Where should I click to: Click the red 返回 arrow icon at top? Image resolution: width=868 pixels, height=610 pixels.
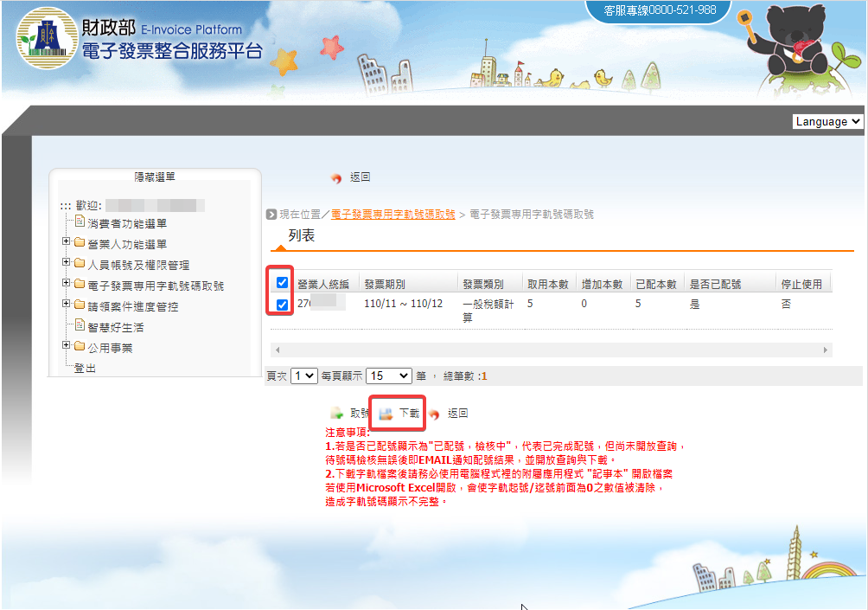336,178
